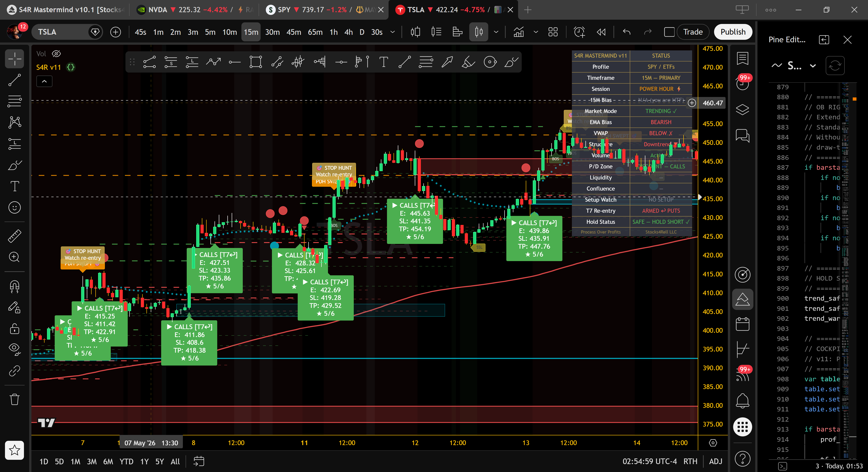The height and width of the screenshot is (472, 868).
Task: Create an alert from the top toolbar
Action: click(x=579, y=32)
